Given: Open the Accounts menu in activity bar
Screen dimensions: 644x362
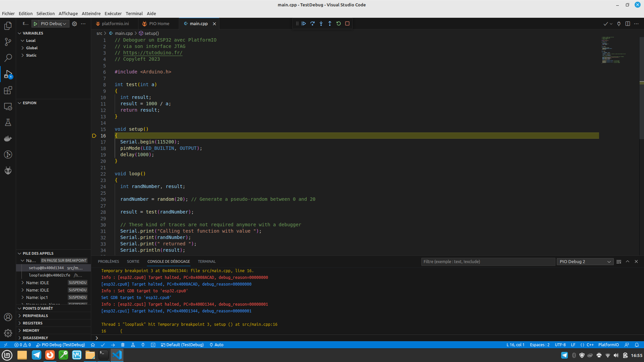Looking at the screenshot, I should pyautogui.click(x=8, y=317).
